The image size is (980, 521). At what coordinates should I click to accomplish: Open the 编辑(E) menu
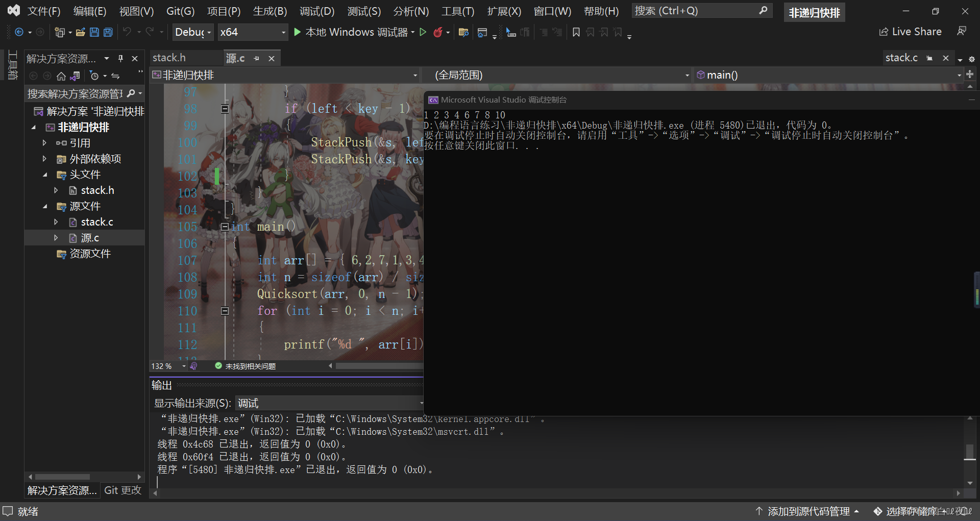point(90,11)
